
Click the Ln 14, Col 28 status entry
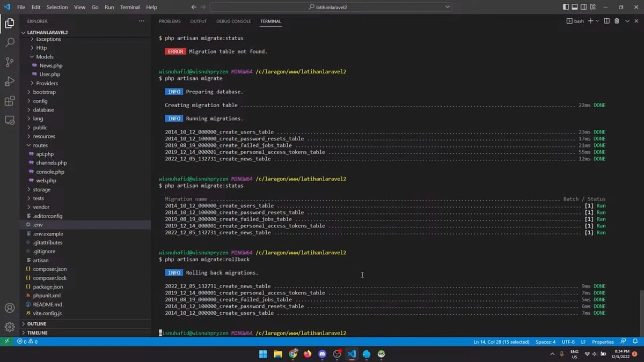click(502, 342)
